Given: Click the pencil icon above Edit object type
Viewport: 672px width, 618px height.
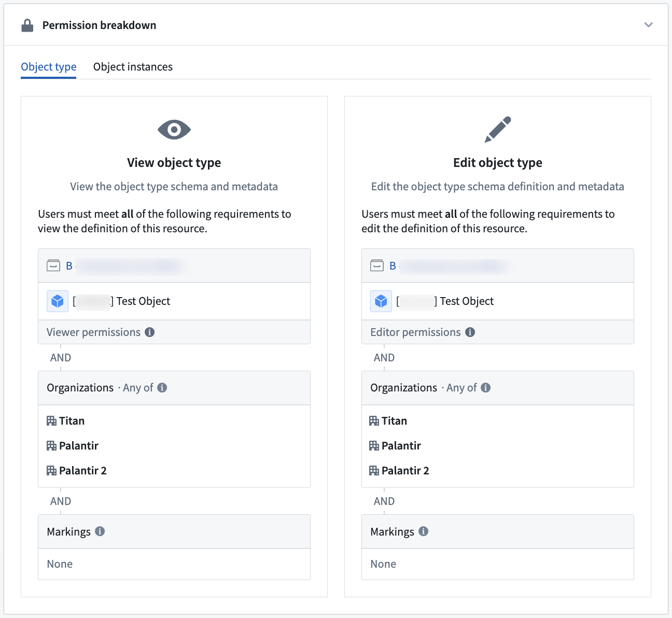Looking at the screenshot, I should point(498,129).
